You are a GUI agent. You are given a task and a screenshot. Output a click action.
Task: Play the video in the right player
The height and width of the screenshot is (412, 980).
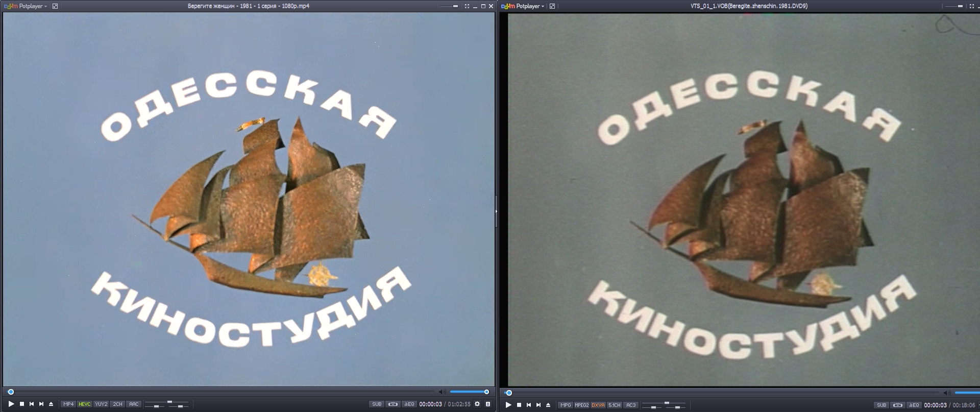point(508,405)
